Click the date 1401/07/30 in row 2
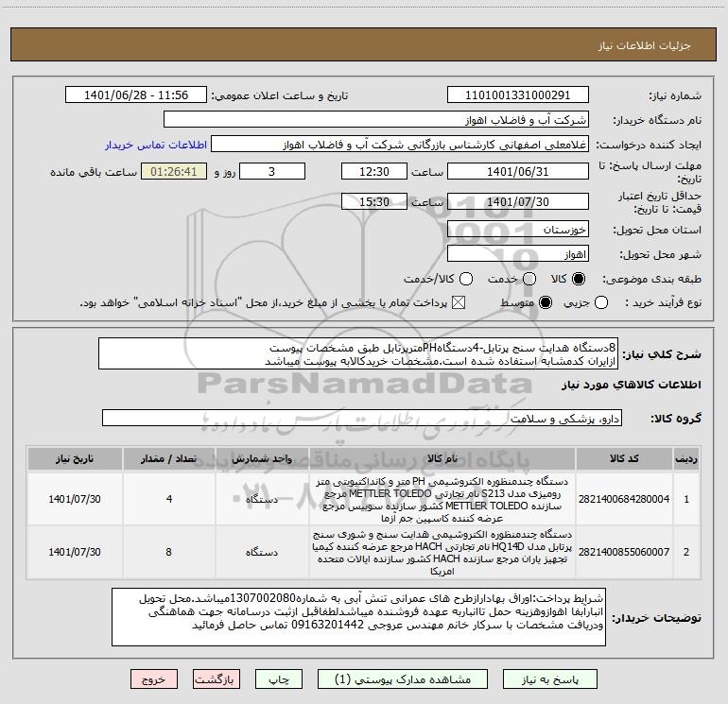728x704 pixels. click(x=75, y=552)
